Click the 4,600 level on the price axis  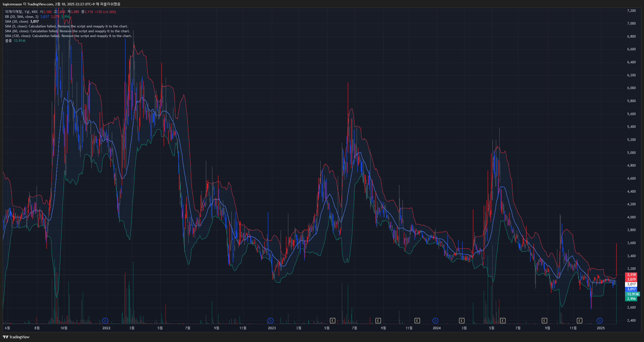(631, 178)
